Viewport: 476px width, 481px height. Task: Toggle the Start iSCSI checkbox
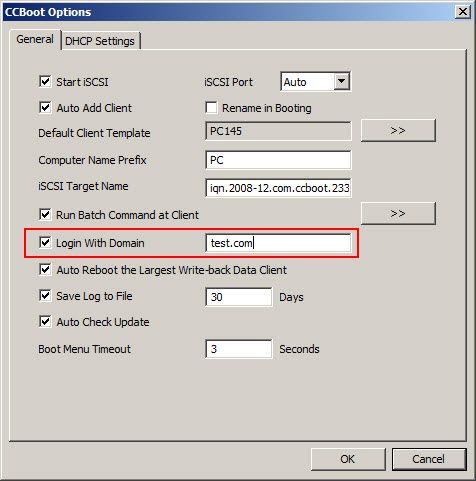45,82
